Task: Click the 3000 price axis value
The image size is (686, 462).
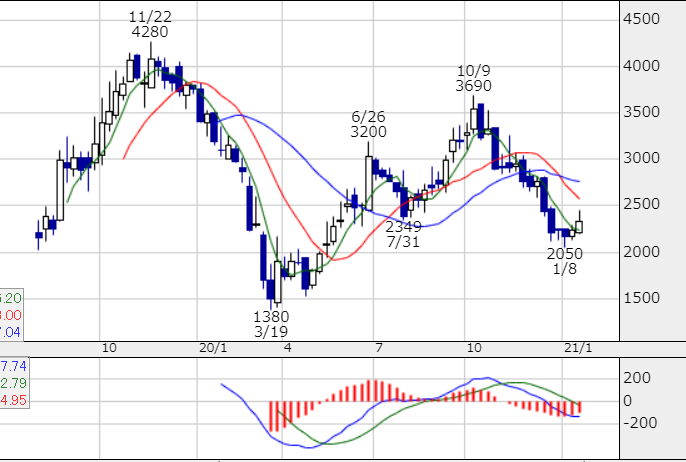Action: 641,158
